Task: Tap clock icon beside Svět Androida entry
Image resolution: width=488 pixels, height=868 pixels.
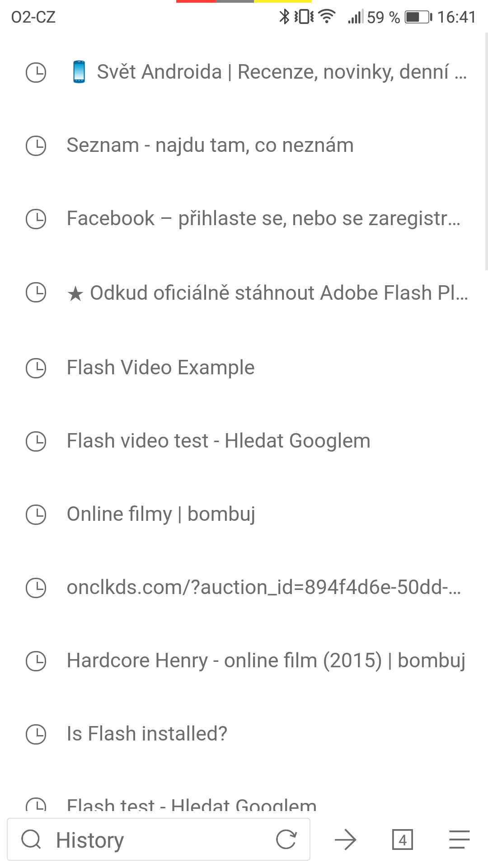Action: pyautogui.click(x=36, y=72)
